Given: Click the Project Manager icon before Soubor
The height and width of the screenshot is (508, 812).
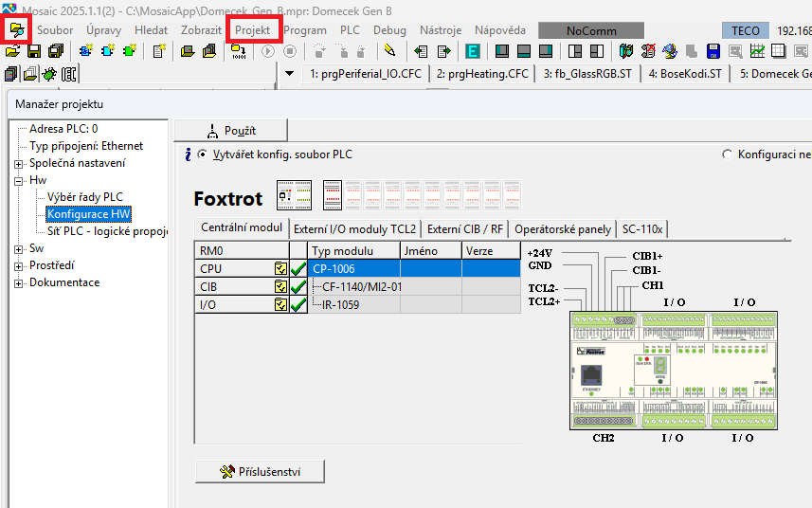Looking at the screenshot, I should pyautogui.click(x=16, y=30).
